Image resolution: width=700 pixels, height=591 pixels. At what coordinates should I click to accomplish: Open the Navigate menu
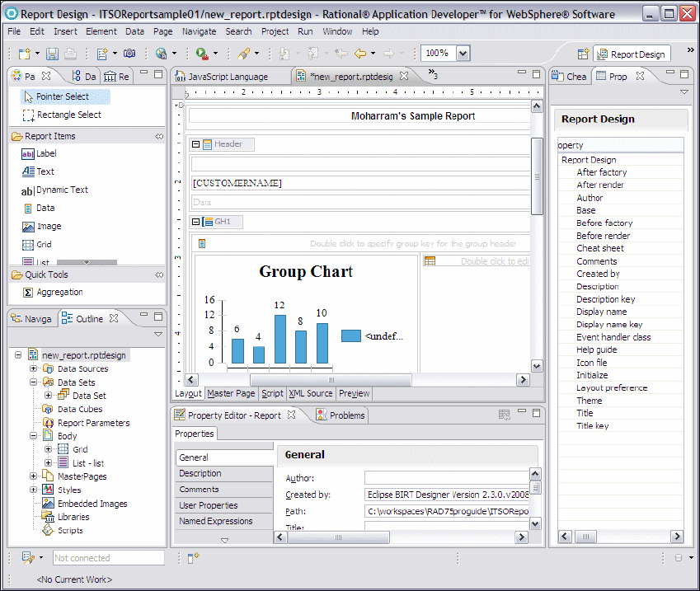tap(199, 31)
